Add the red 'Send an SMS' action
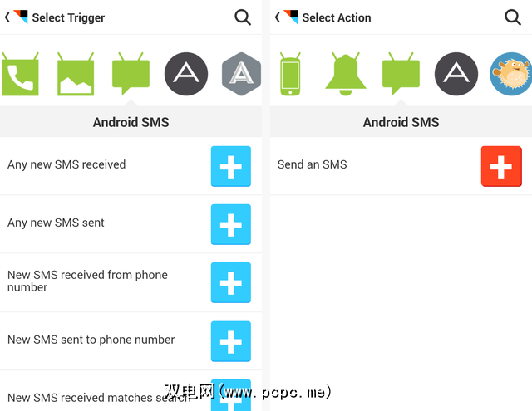Viewport: 532px width, 411px height. (501, 166)
